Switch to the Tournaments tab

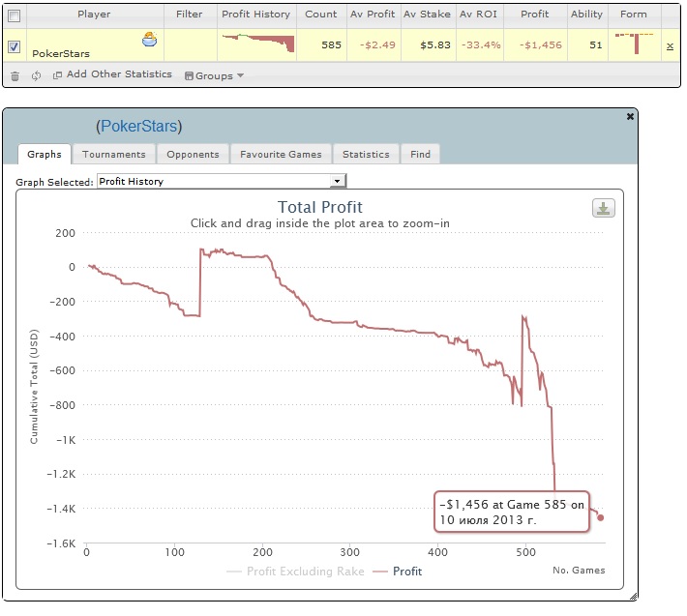[113, 154]
